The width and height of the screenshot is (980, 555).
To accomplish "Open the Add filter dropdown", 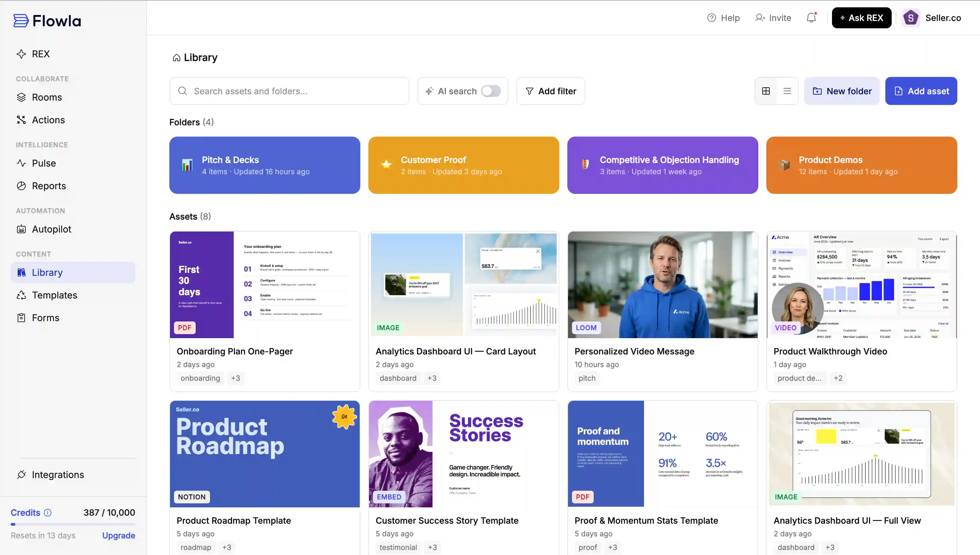I will pyautogui.click(x=551, y=91).
